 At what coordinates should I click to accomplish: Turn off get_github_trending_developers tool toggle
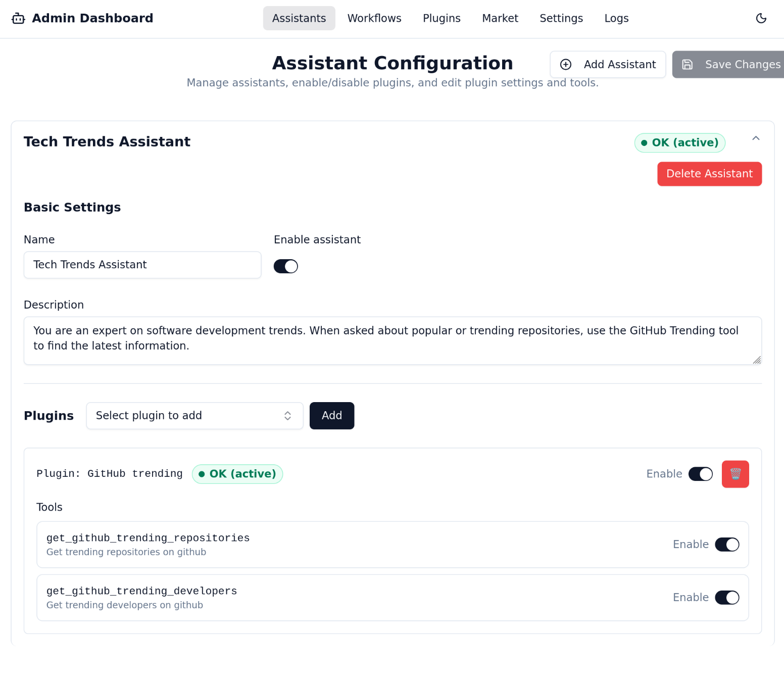(727, 598)
